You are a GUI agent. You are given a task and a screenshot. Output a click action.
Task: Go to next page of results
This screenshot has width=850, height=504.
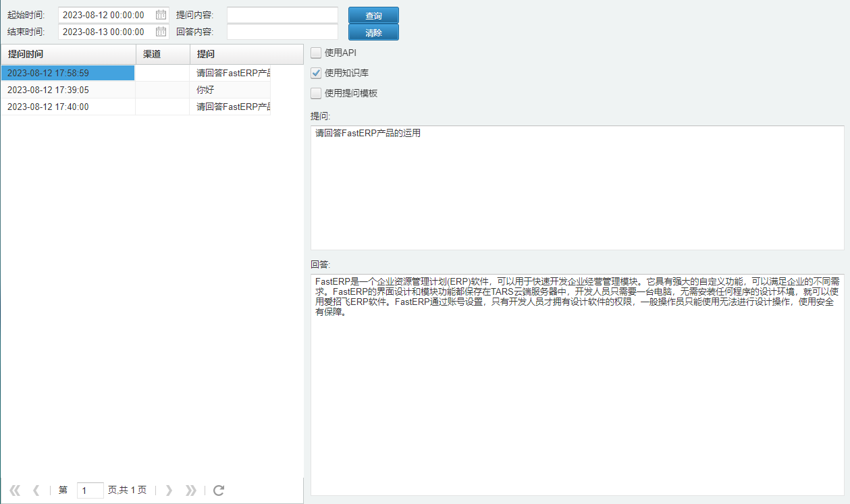pyautogui.click(x=169, y=491)
